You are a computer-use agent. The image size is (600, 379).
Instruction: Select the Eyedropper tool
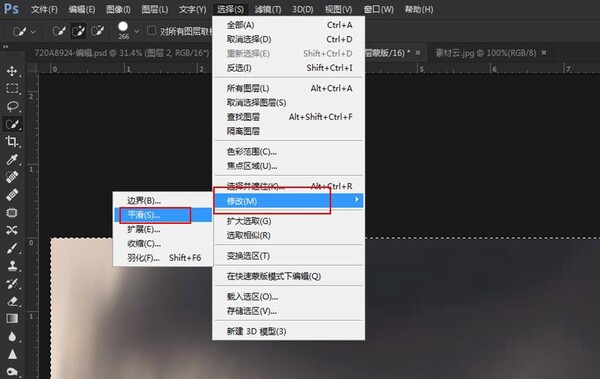(x=12, y=159)
